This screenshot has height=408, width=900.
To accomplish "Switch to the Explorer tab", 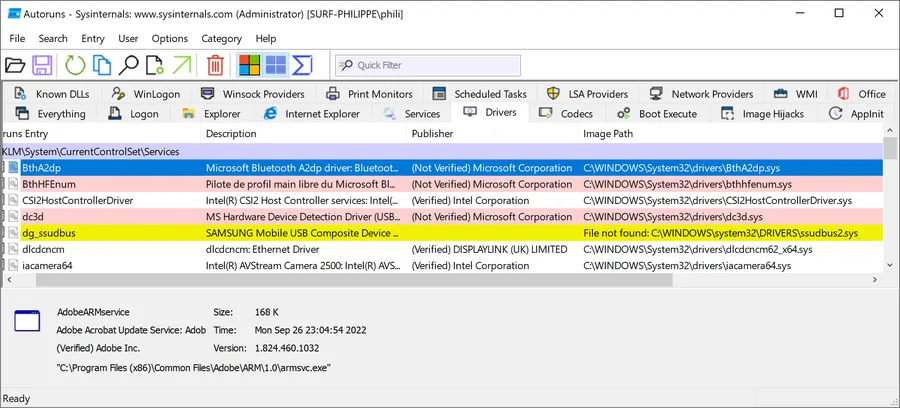I will [x=211, y=114].
